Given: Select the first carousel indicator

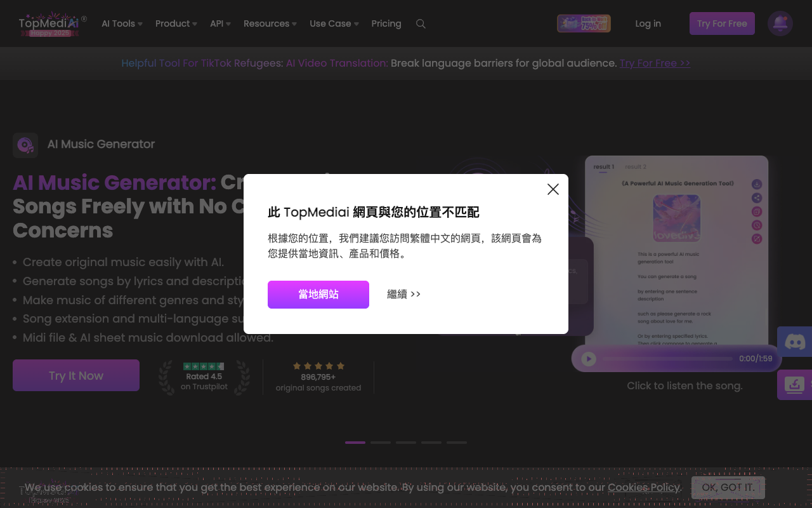Looking at the screenshot, I should pyautogui.click(x=355, y=443).
